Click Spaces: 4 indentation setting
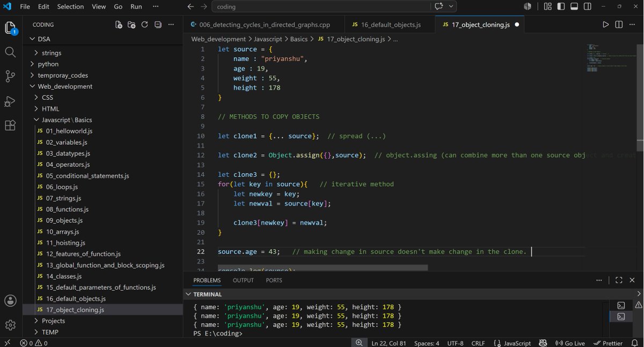The width and height of the screenshot is (644, 347). tap(427, 343)
